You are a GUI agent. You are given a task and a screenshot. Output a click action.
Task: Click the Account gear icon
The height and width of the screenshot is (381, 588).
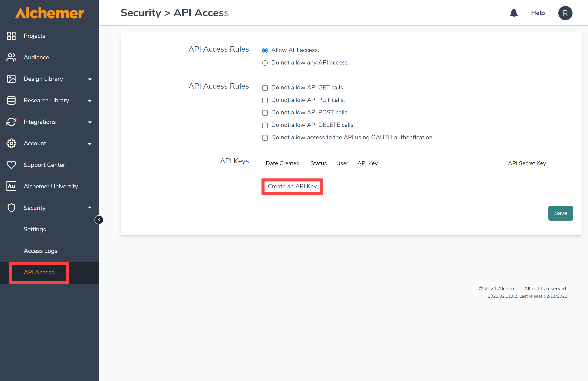coord(11,143)
